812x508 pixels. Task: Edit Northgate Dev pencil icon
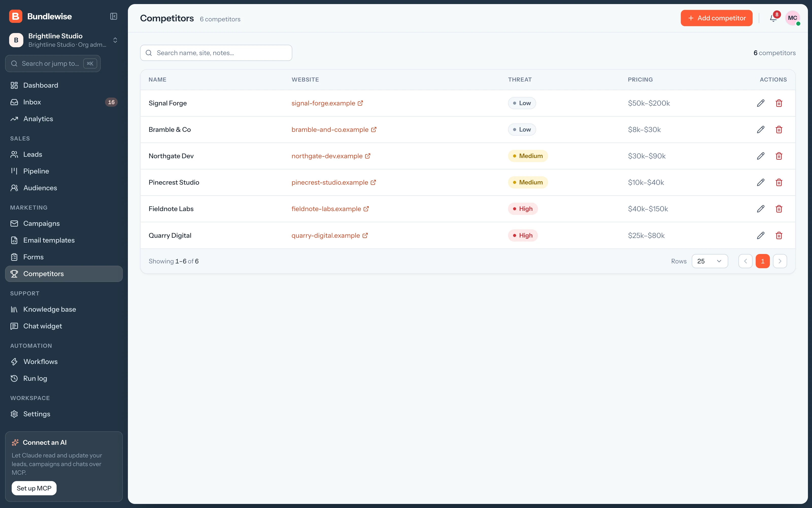point(761,156)
